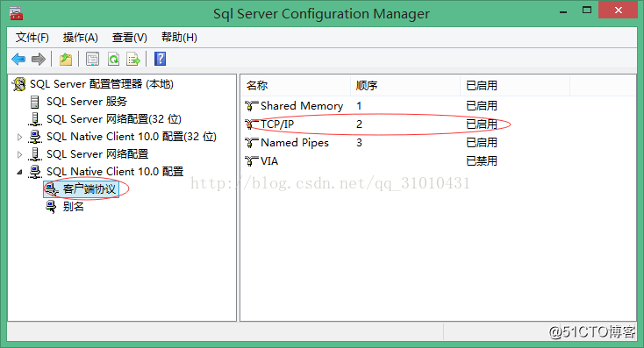Open the 查看(V) menu
This screenshot has height=348, width=644.
[x=129, y=38]
